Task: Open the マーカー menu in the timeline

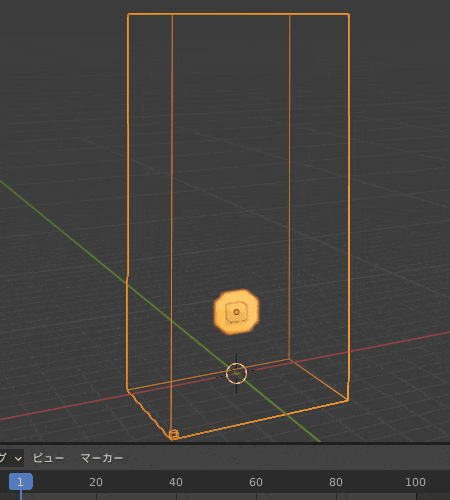Action: (x=102, y=458)
